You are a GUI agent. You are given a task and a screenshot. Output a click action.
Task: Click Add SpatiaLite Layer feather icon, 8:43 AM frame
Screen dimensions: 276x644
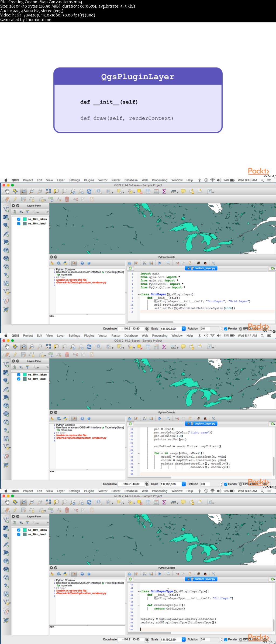6,234
